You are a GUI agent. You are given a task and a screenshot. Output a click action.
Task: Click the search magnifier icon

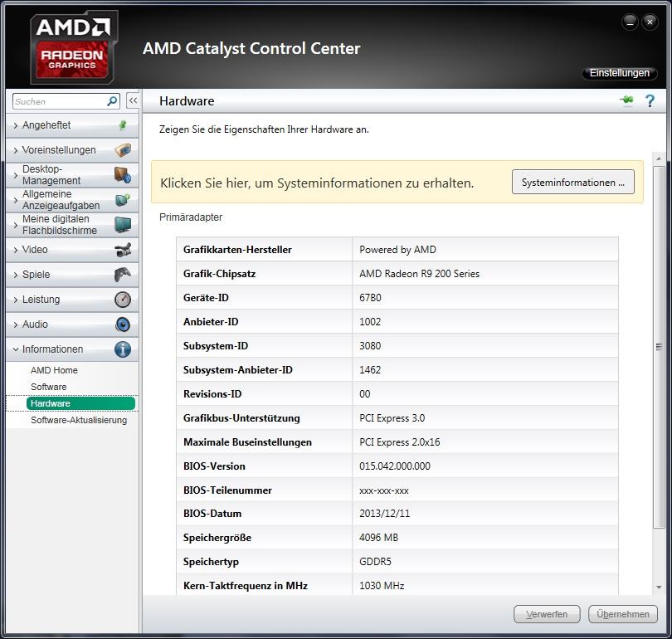(112, 101)
